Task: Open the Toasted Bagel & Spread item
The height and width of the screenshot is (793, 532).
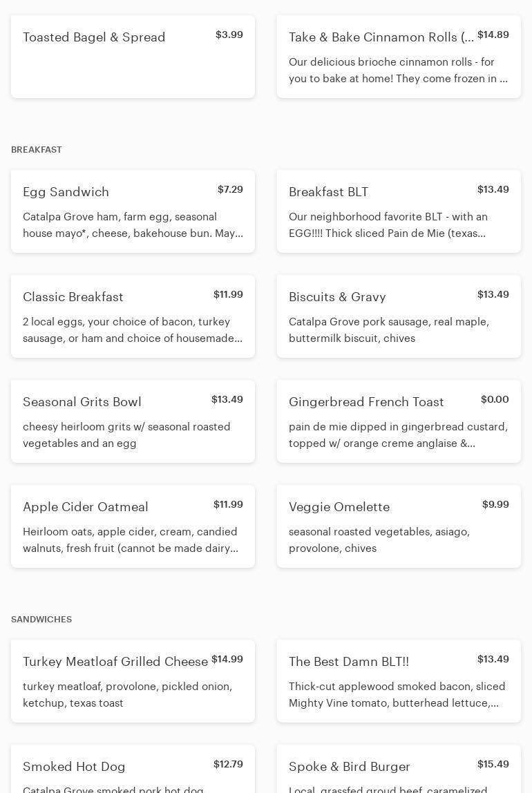Action: pos(133,57)
